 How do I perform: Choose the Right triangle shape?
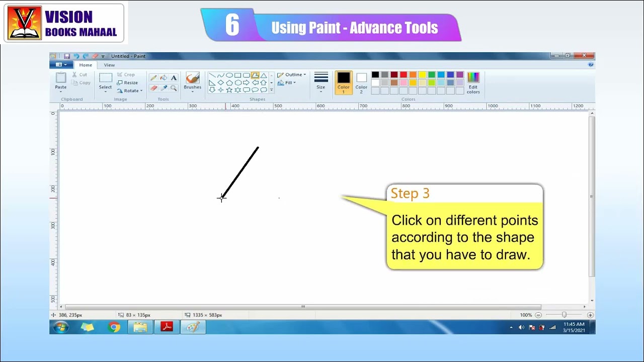pyautogui.click(x=212, y=83)
